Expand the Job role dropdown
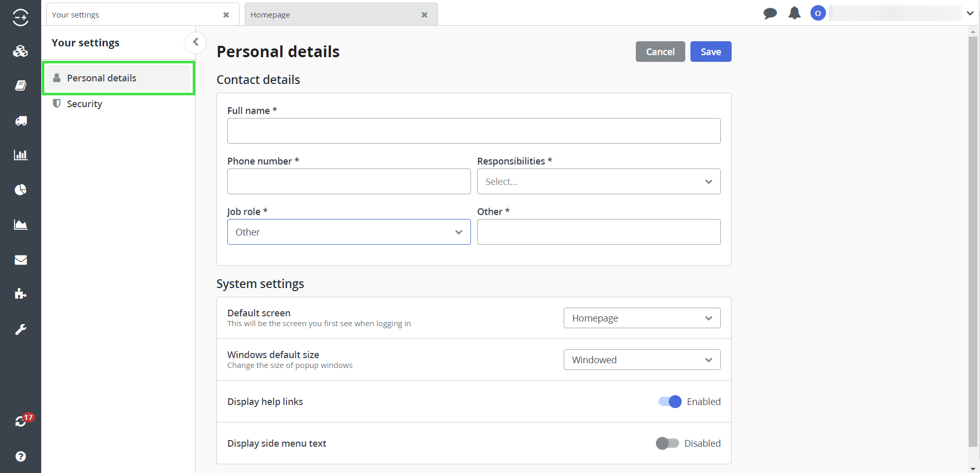The image size is (980, 473). (348, 232)
